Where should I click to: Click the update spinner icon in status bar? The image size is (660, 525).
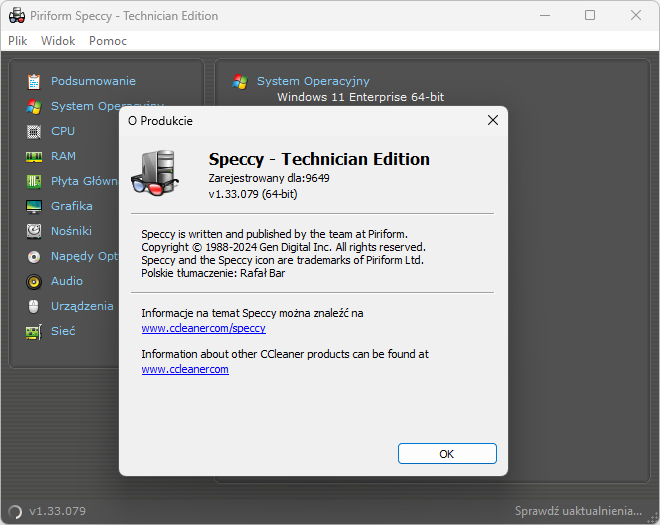point(15,512)
